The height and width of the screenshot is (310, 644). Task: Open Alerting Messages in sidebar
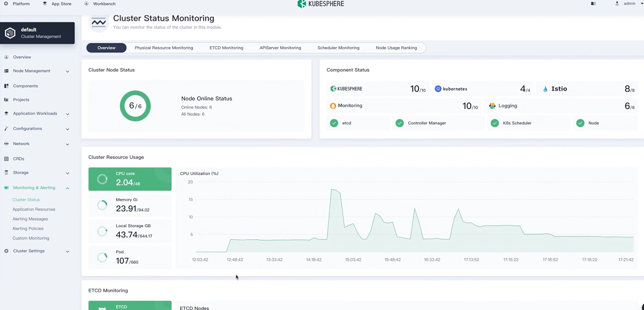click(x=30, y=219)
